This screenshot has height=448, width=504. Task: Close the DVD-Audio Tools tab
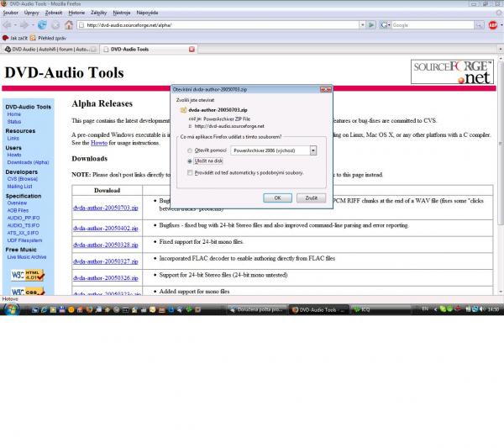[x=192, y=49]
